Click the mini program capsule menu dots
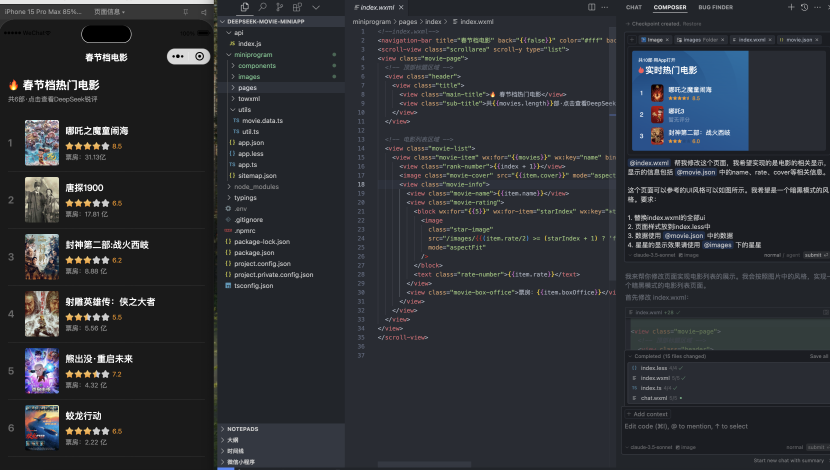 point(178,57)
